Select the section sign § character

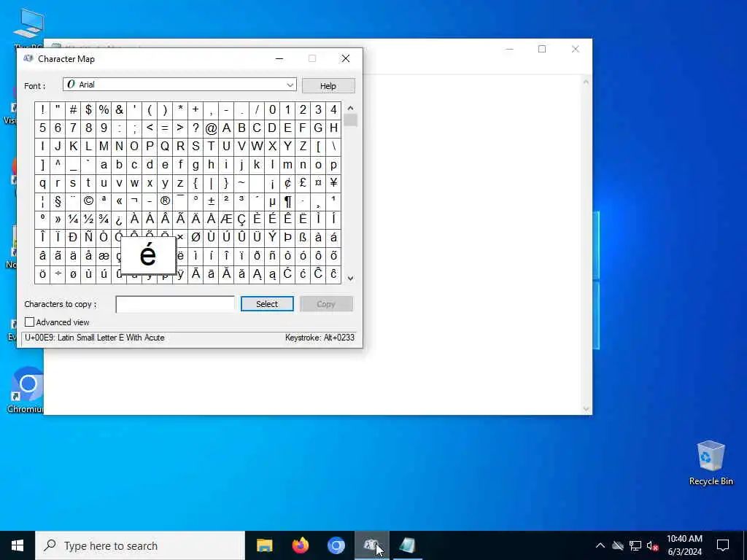click(58, 201)
